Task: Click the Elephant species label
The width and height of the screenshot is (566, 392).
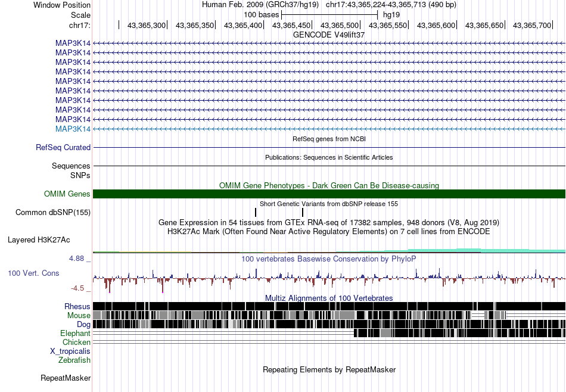Action: tap(75, 333)
